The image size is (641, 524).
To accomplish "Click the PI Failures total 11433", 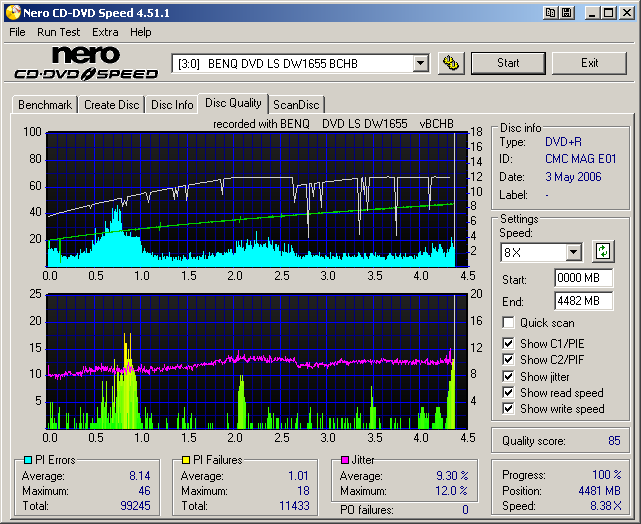I will [x=294, y=506].
